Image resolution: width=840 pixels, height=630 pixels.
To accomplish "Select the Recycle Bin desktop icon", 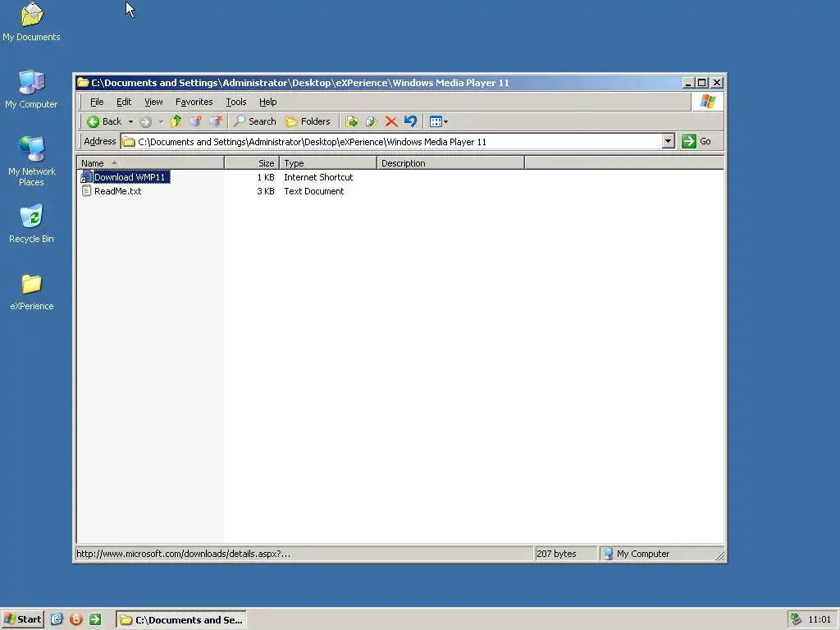I will point(31,224).
